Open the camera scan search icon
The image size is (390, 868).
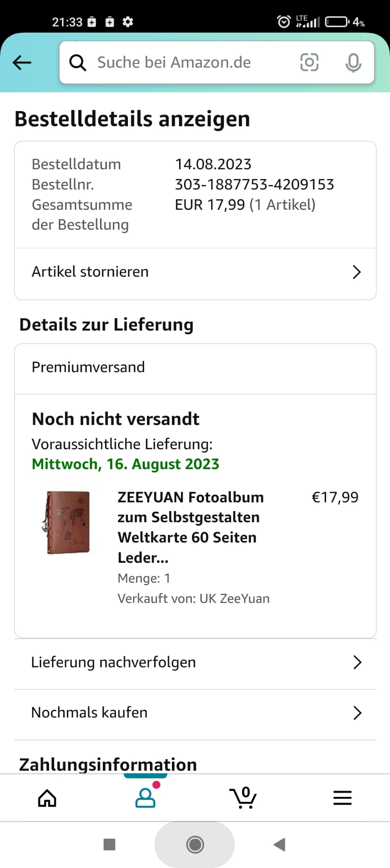click(x=309, y=63)
